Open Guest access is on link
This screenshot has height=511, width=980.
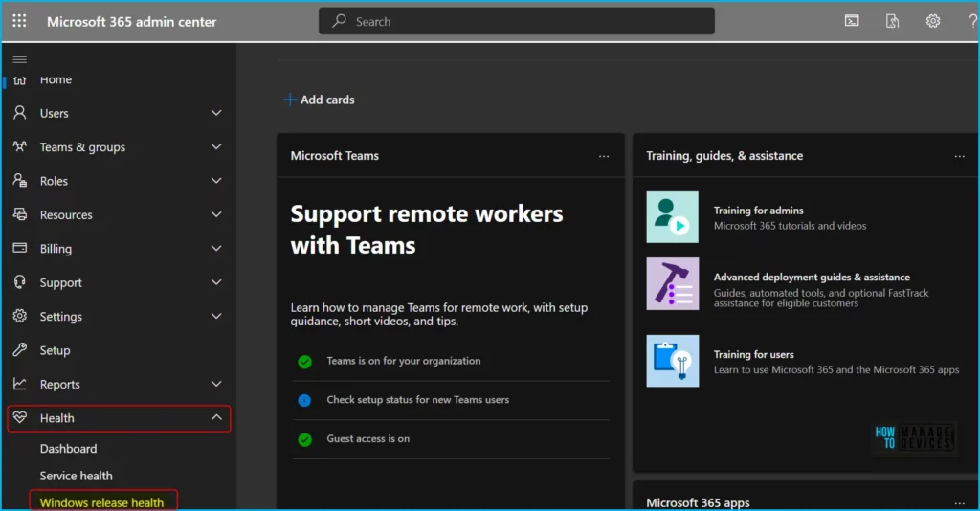tap(368, 438)
